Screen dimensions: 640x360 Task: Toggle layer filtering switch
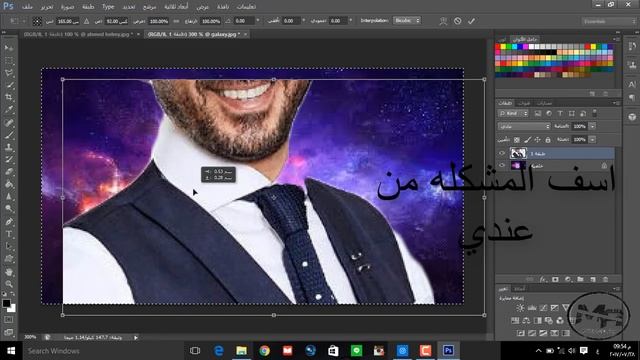click(x=595, y=113)
